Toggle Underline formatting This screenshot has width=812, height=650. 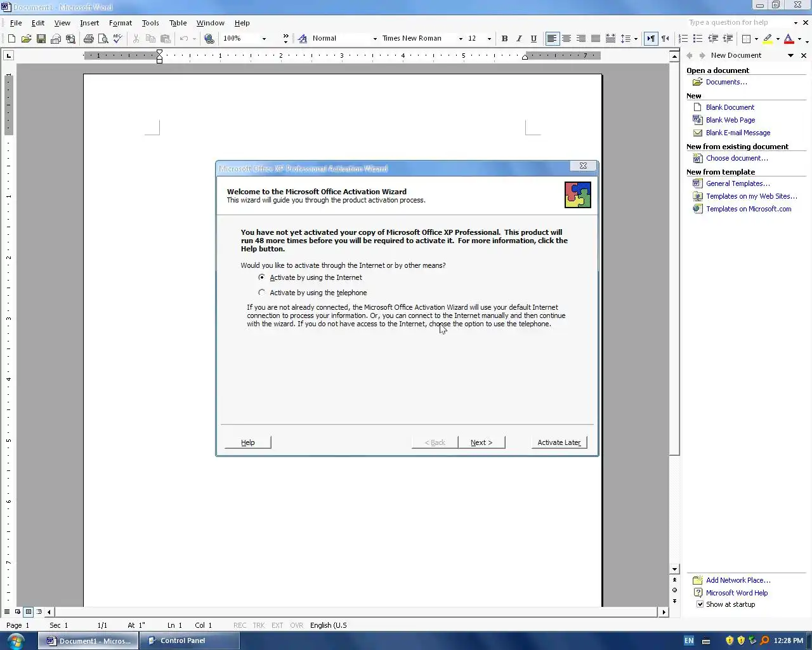click(x=534, y=39)
